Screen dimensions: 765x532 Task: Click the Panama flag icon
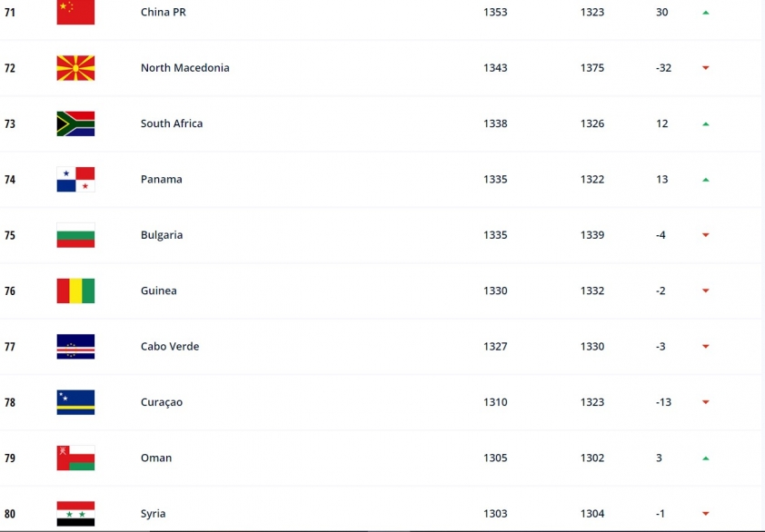point(75,180)
